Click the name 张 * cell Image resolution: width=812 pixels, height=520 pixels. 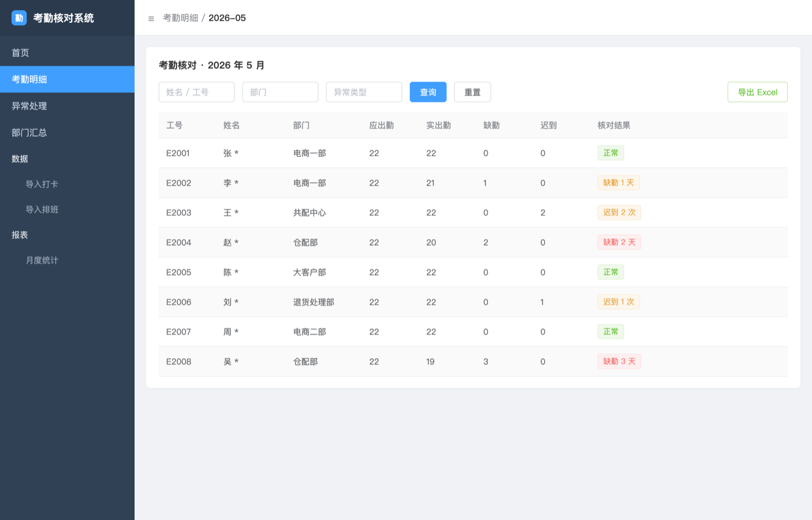coord(231,153)
